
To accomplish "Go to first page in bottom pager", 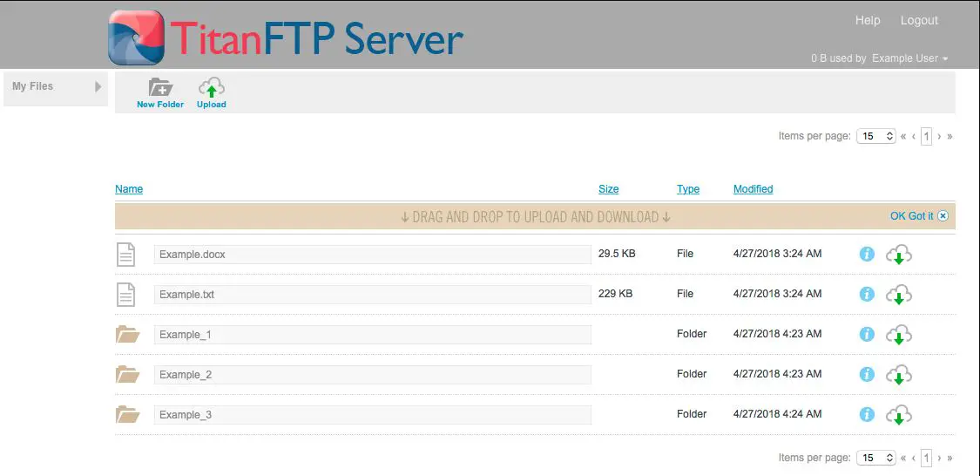I will (x=903, y=459).
